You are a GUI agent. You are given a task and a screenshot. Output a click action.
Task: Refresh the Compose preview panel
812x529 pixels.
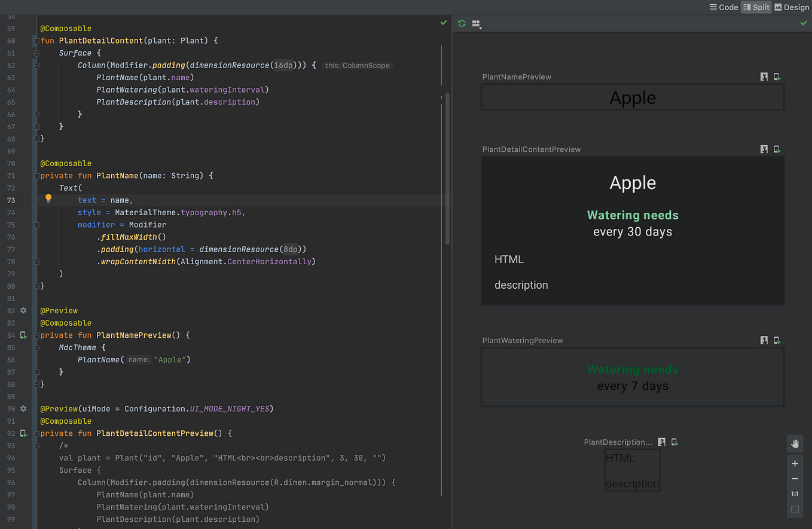[460, 23]
